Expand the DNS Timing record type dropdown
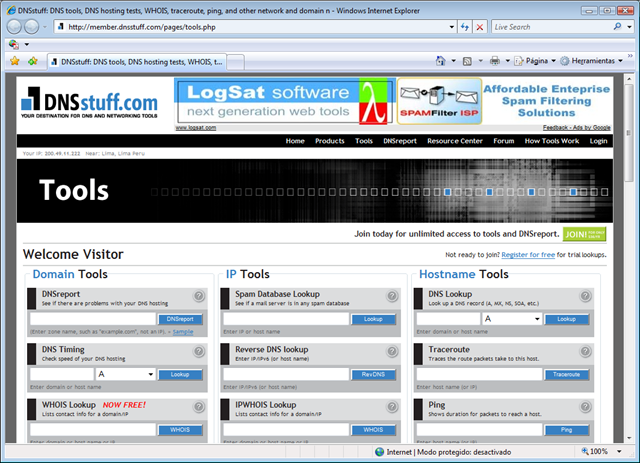The image size is (640, 463). click(x=125, y=374)
